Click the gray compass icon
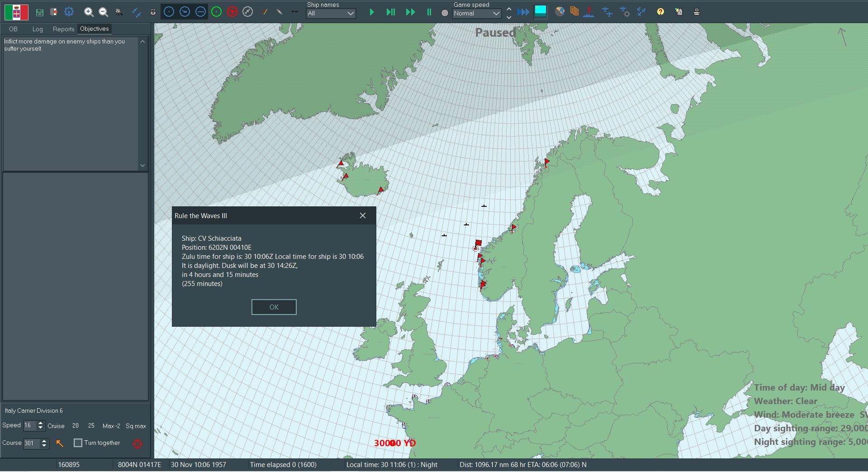868x472 pixels. tap(247, 12)
